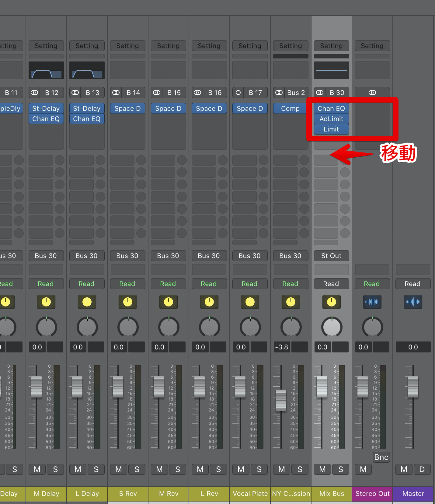Click the stereo format icon beside B 12
Screen dimensions: 435x504
35,93
